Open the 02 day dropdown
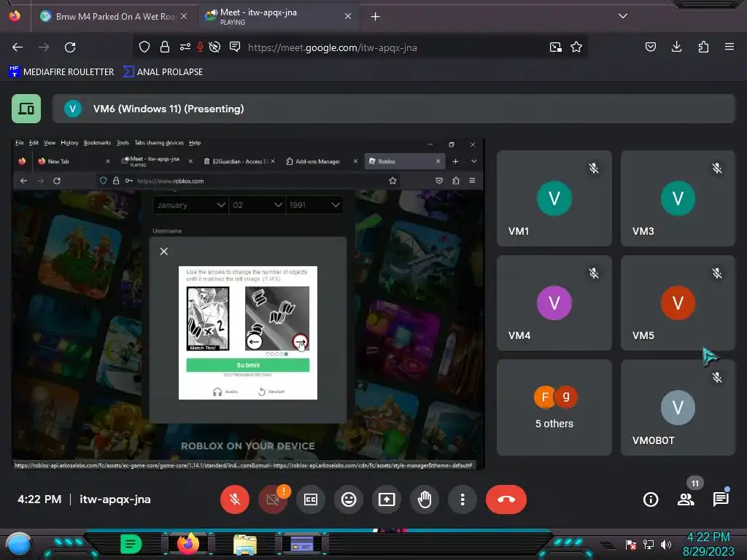The height and width of the screenshot is (560, 747). point(257,205)
